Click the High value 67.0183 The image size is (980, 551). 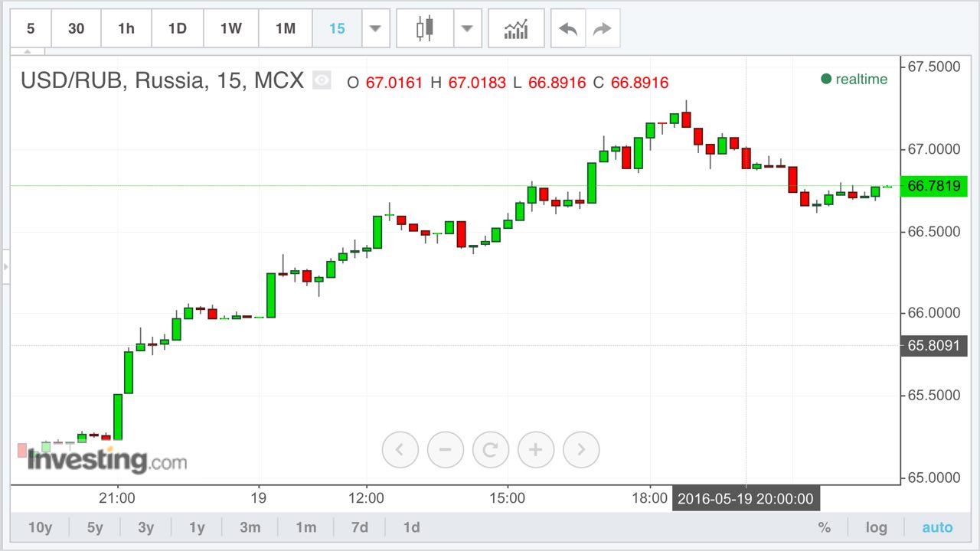[477, 83]
